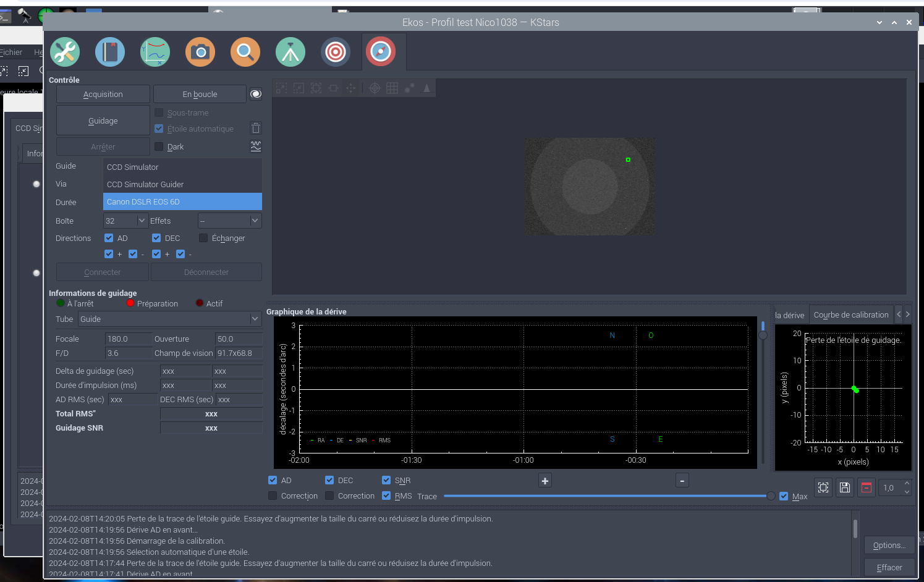The image size is (924, 582).
Task: Click the Trace slider handle
Action: (x=770, y=496)
